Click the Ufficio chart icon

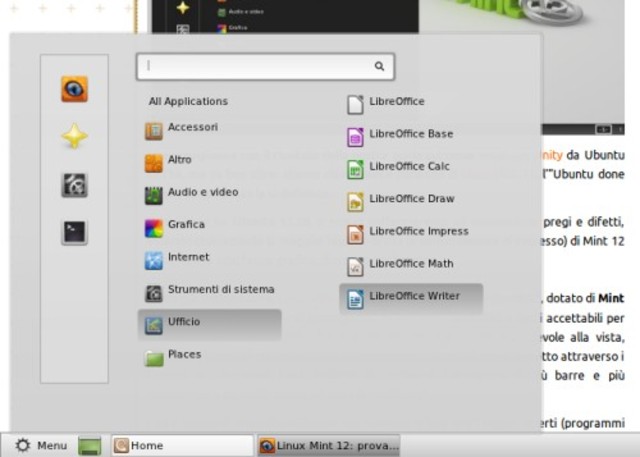pos(154,326)
